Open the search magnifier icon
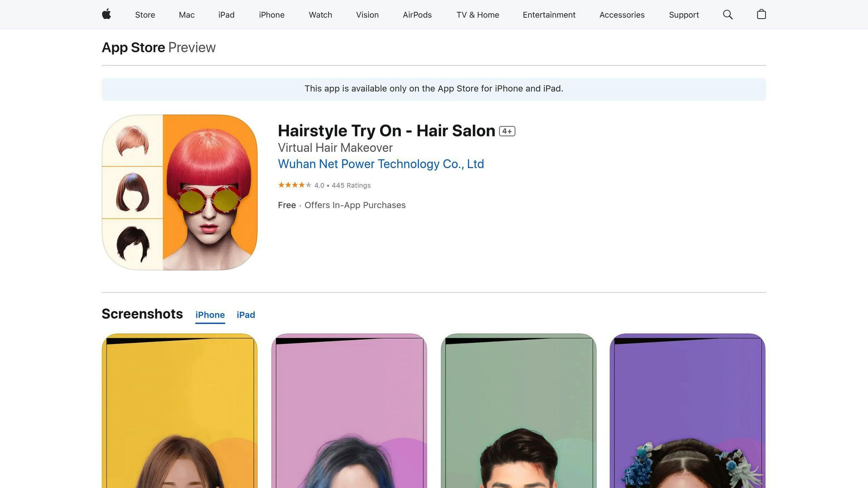 click(728, 15)
